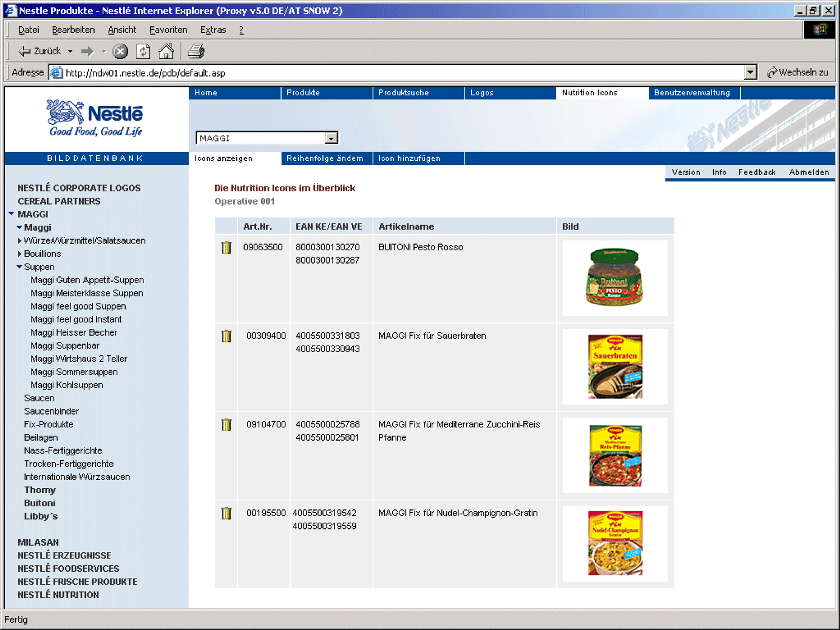The width and height of the screenshot is (840, 630).
Task: Click trash icon beside Nudel-Champignon-Gratin row
Action: tap(226, 513)
